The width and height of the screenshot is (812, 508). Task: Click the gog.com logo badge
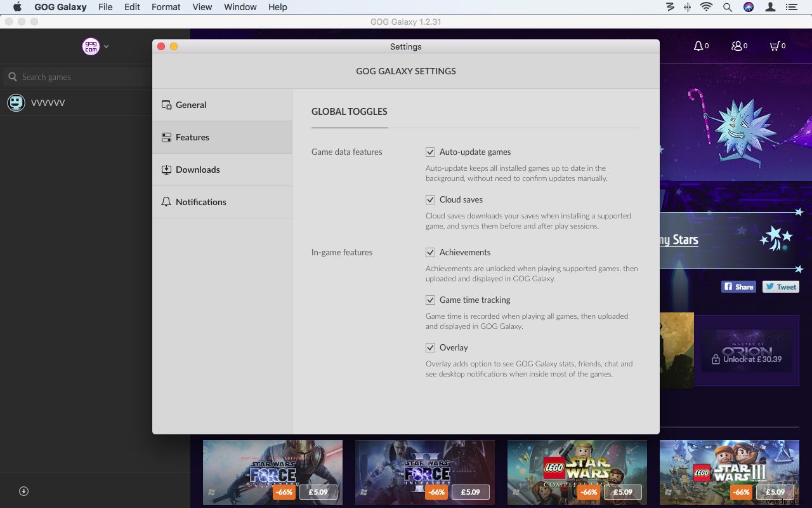point(90,46)
